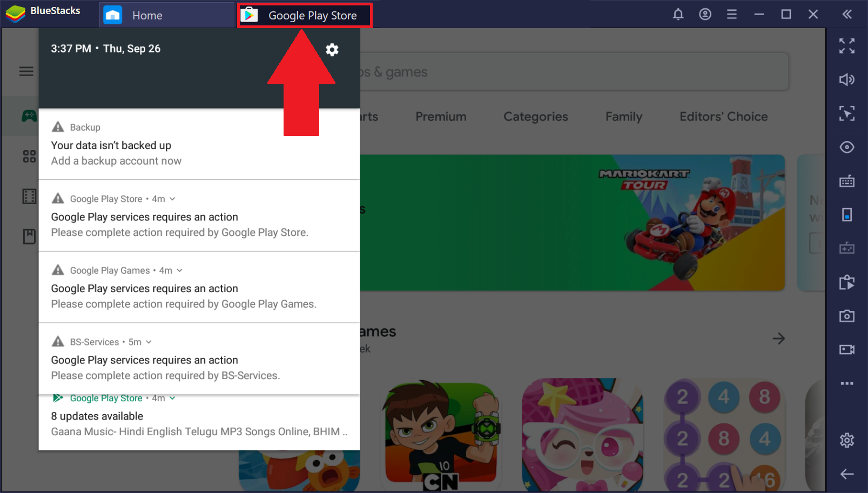Image resolution: width=868 pixels, height=493 pixels.
Task: Open game controls gamepad icon in toolbar
Action: (847, 248)
